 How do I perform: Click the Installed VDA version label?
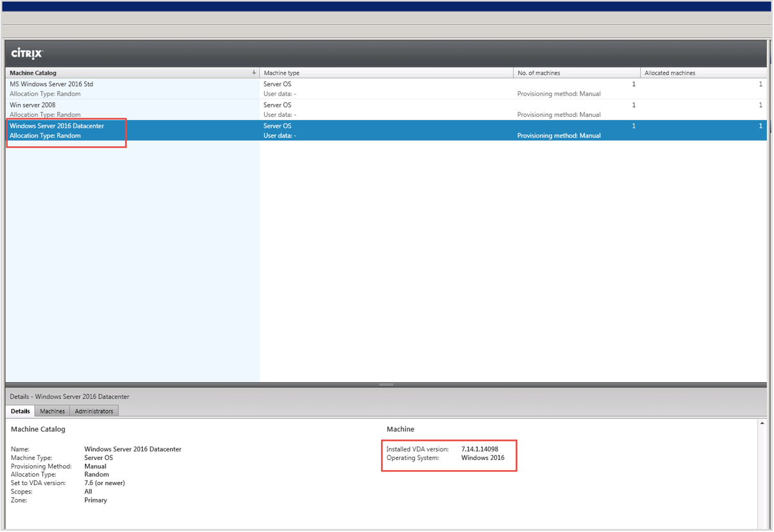click(418, 449)
